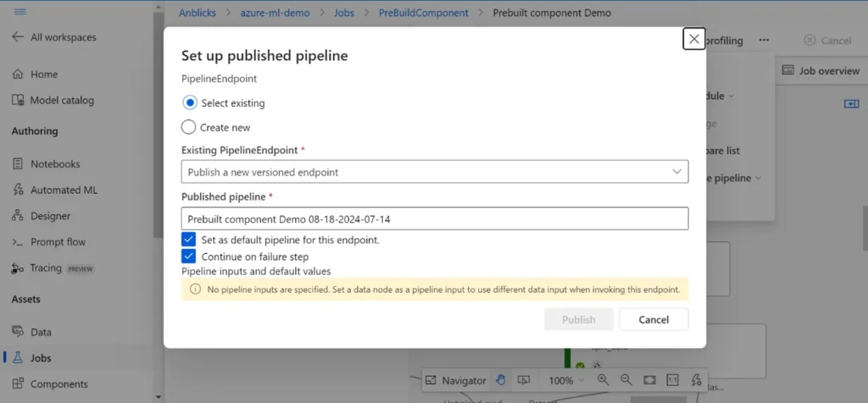This screenshot has width=868, height=403.
Task: Uncheck 'Set as default pipeline for this endpoint'
Action: click(189, 240)
